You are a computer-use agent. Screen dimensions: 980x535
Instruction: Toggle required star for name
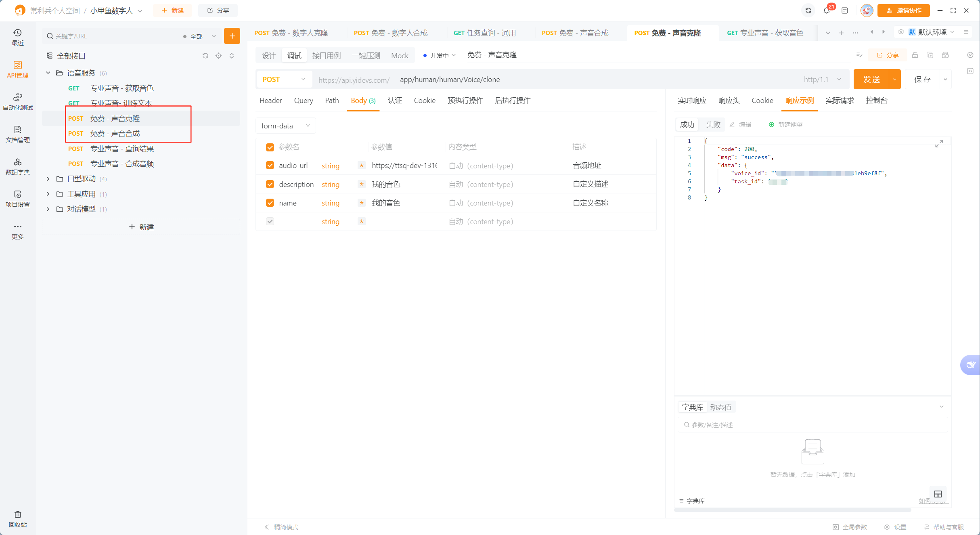tap(362, 203)
